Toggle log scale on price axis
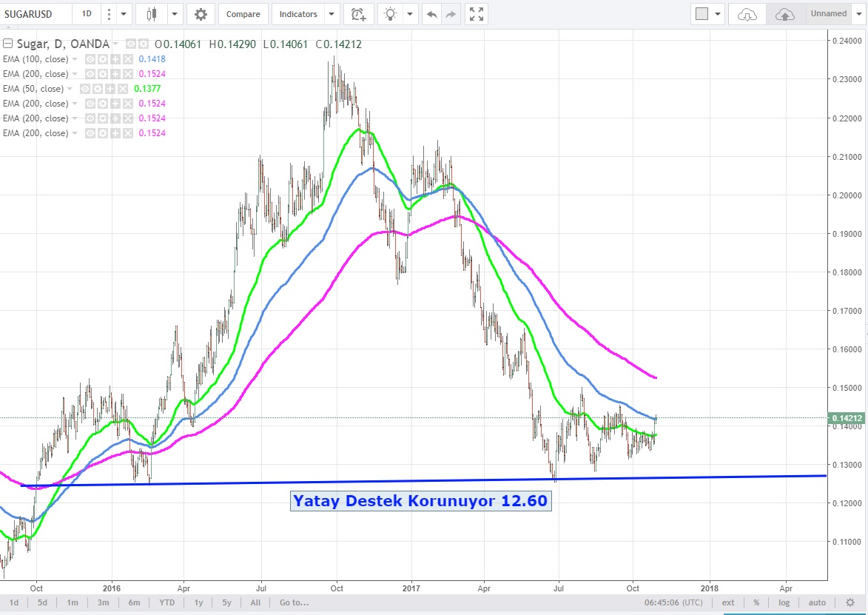This screenshot has height=615, width=868. pos(784,602)
